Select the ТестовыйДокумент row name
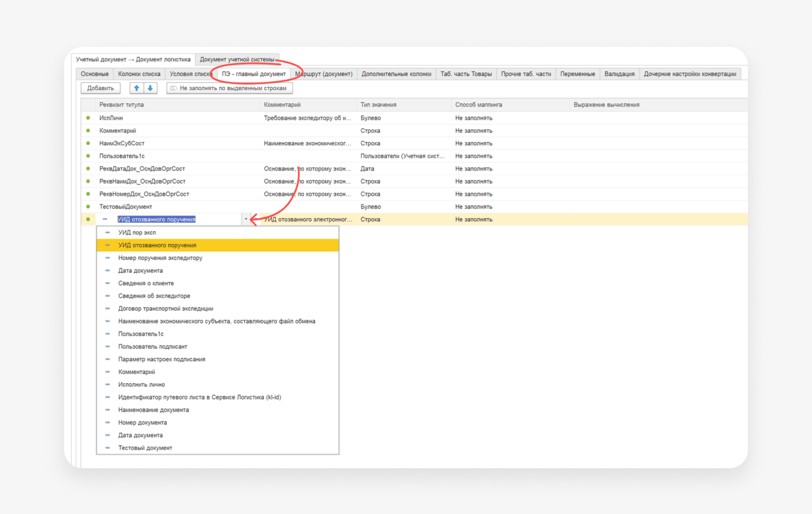This screenshot has height=514, width=812. [178, 207]
